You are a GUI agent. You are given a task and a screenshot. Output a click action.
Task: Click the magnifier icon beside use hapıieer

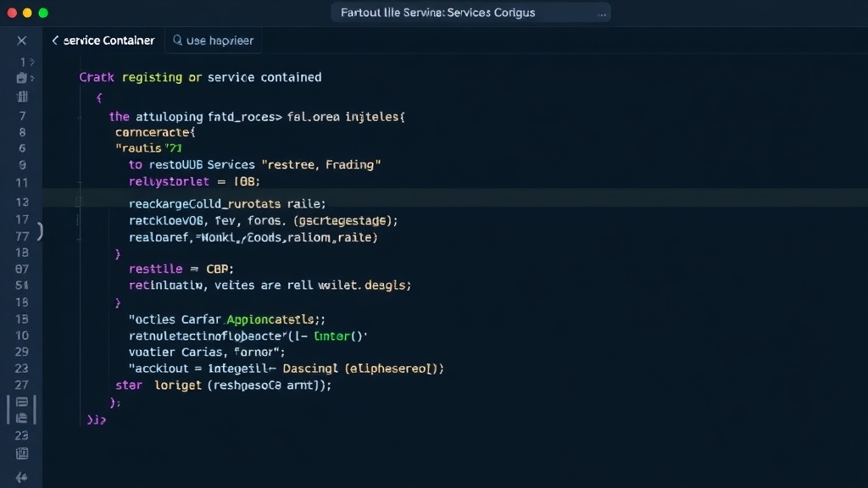click(177, 40)
